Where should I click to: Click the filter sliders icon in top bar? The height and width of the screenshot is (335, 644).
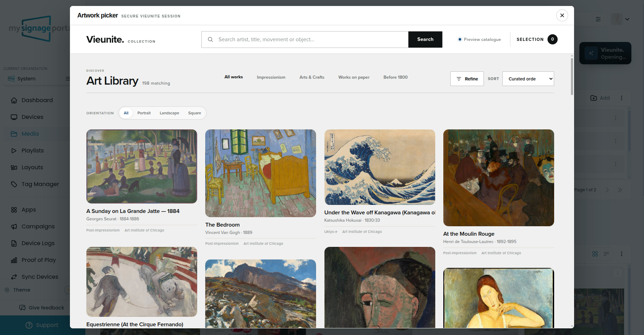598,19
